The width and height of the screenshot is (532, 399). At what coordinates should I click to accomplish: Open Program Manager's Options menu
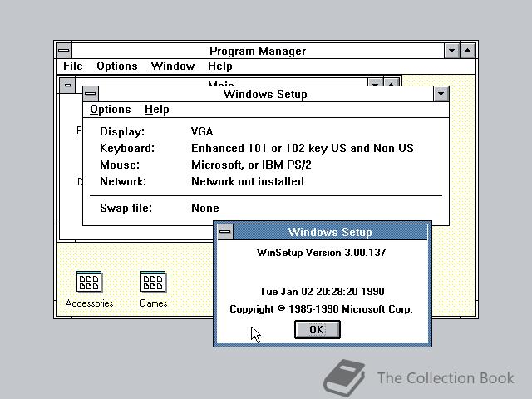coord(117,66)
